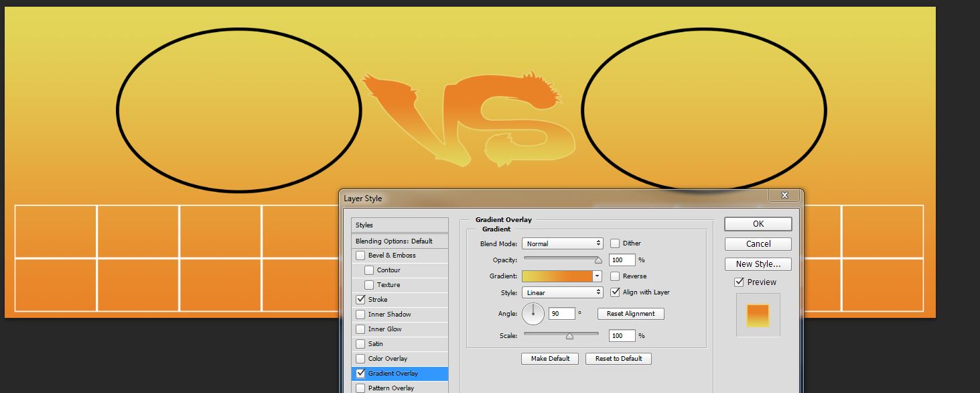This screenshot has height=393, width=980.
Task: Click the Make Default button
Action: (x=550, y=359)
